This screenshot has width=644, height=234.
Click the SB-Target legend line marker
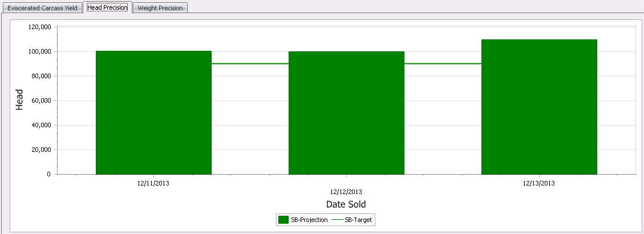pyautogui.click(x=337, y=220)
